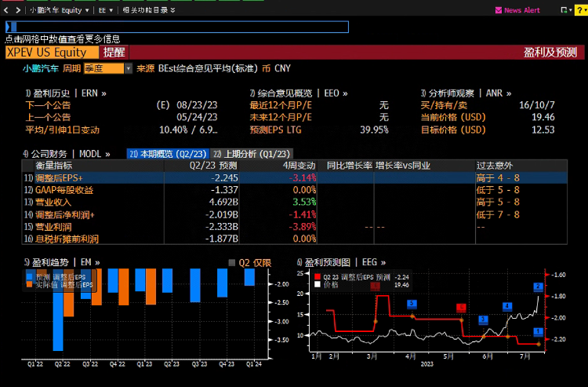Click the 买/持有/卖 value 16/10/7
This screenshot has width=588, height=387.
(536, 105)
